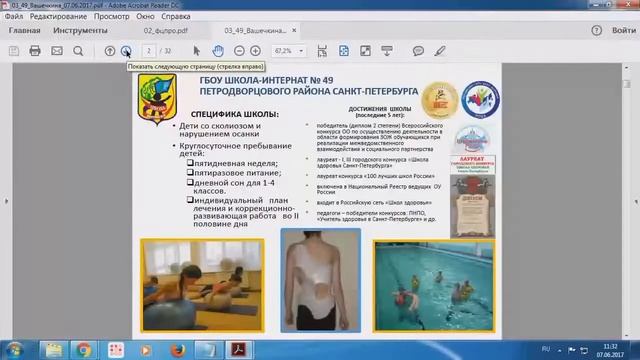Expand the left navigation pane arrow
The height and width of the screenshot is (360, 640).
[6, 201]
